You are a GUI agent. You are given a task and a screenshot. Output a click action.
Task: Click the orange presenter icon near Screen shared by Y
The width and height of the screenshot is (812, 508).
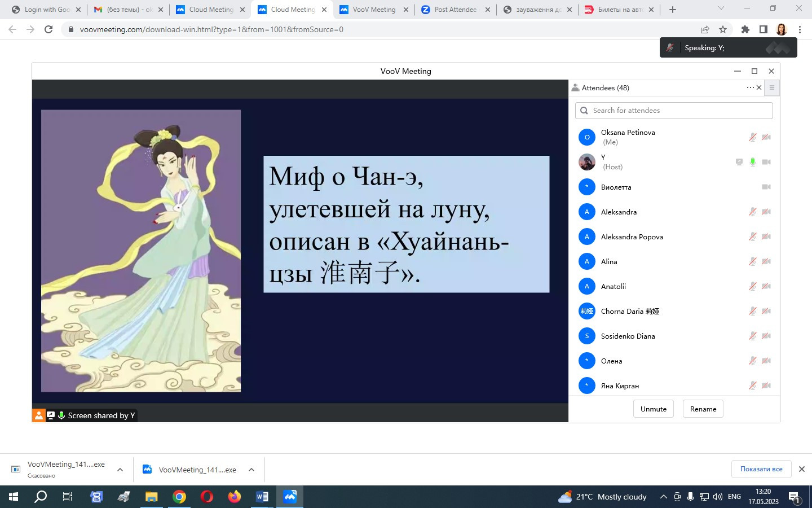38,415
